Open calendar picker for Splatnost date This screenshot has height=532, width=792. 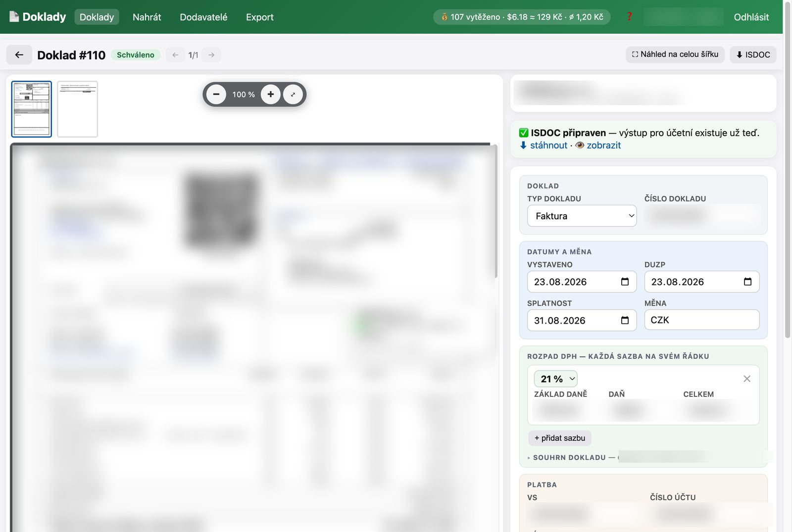point(625,320)
